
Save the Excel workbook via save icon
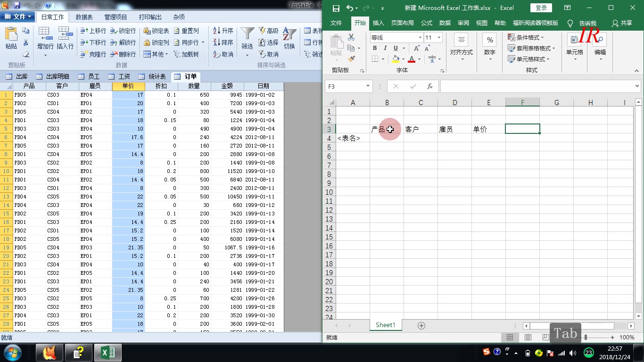tap(336, 8)
